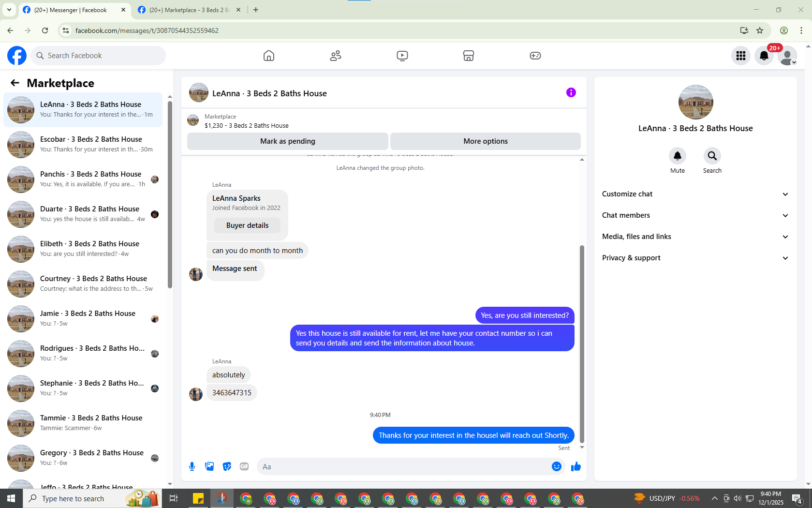Choose a sticker with the sticker icon
Image resolution: width=812 pixels, height=508 pixels.
[x=227, y=466]
